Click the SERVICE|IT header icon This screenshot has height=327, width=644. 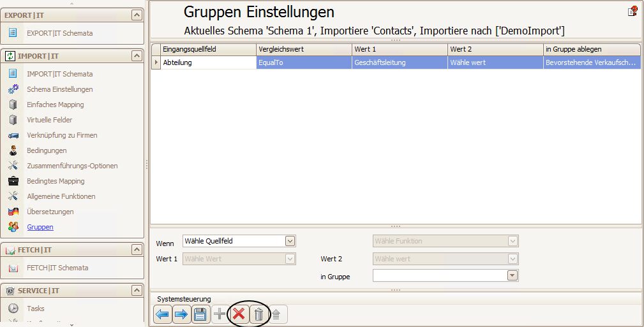[x=11, y=291]
